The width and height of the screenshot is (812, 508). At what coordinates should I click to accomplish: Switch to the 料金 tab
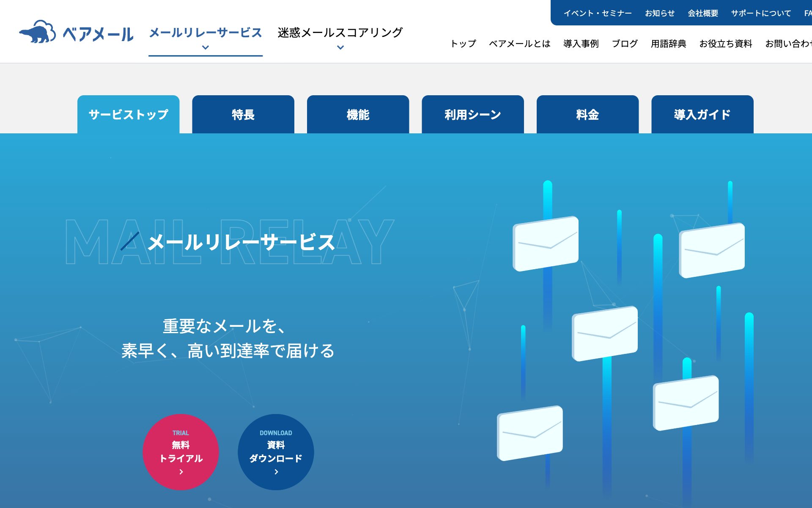587,114
